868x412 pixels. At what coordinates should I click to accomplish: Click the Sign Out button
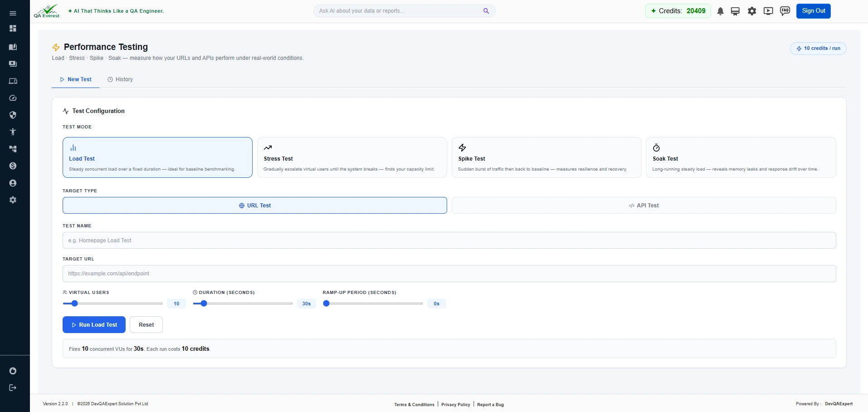tap(814, 11)
